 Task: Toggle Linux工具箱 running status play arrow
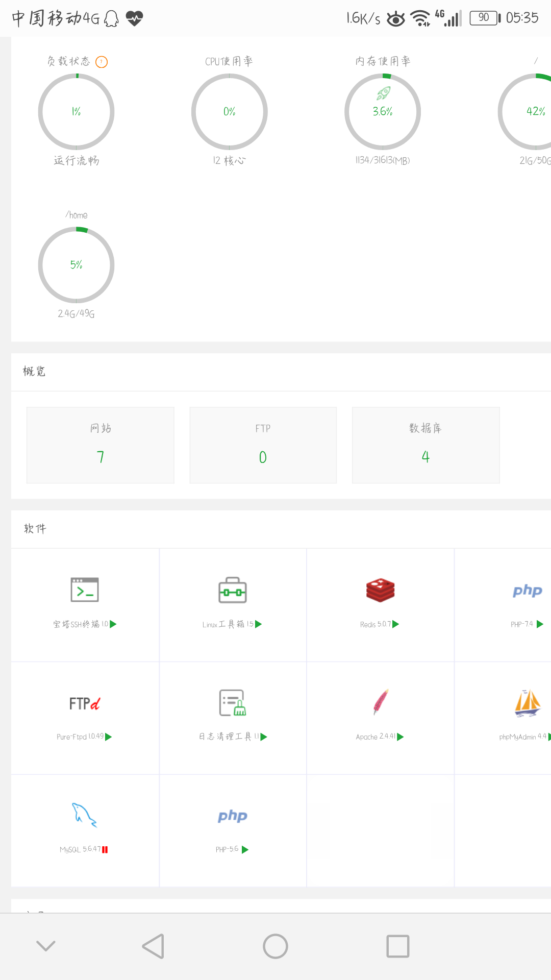(x=259, y=624)
